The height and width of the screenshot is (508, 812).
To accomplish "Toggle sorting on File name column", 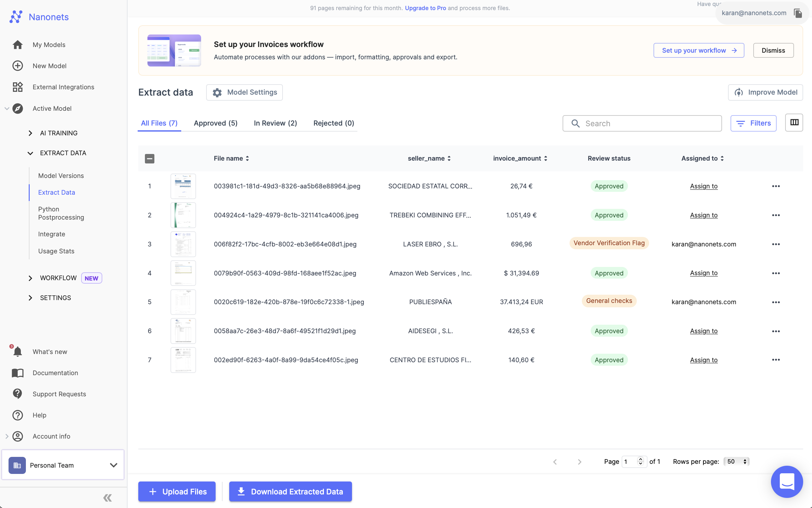I will point(248,158).
